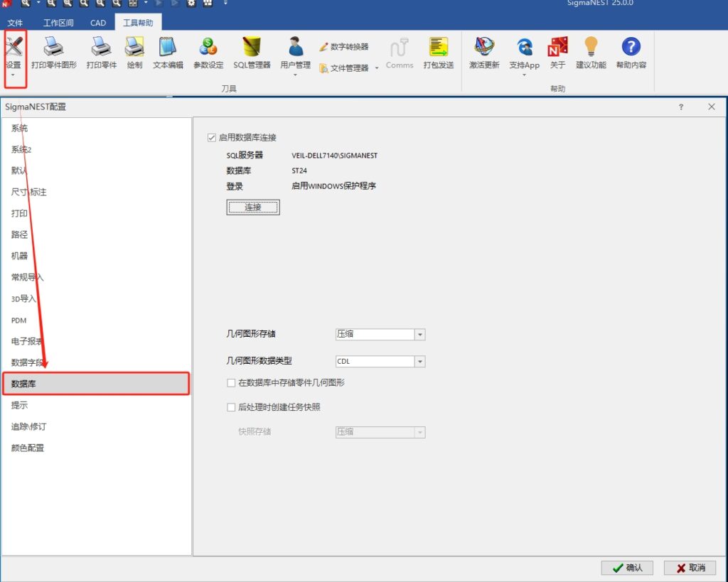Click the database name ST24
Image resolution: width=728 pixels, height=582 pixels.
299,171
